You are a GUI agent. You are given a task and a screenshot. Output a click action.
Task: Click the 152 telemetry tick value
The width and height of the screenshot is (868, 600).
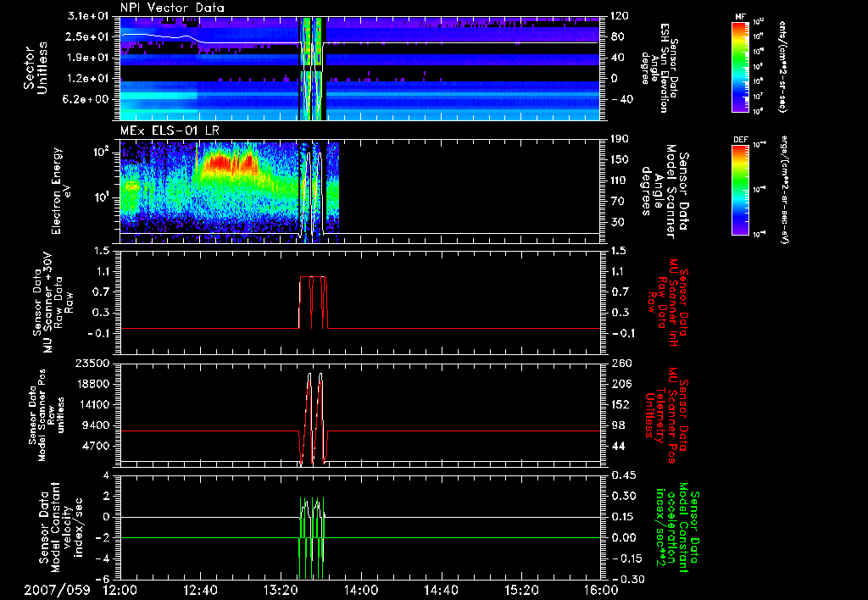pos(620,404)
